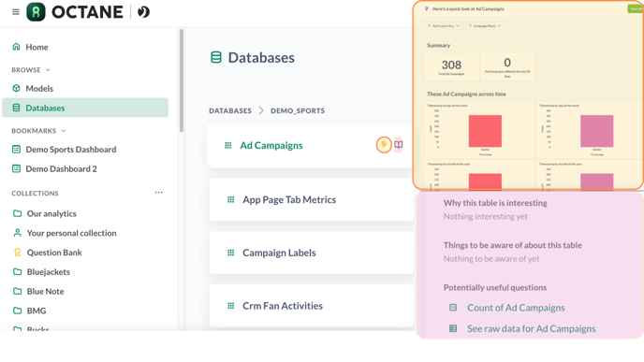Click 'Nothing interesting yet' text
This screenshot has width=644, height=362.
[x=485, y=216]
